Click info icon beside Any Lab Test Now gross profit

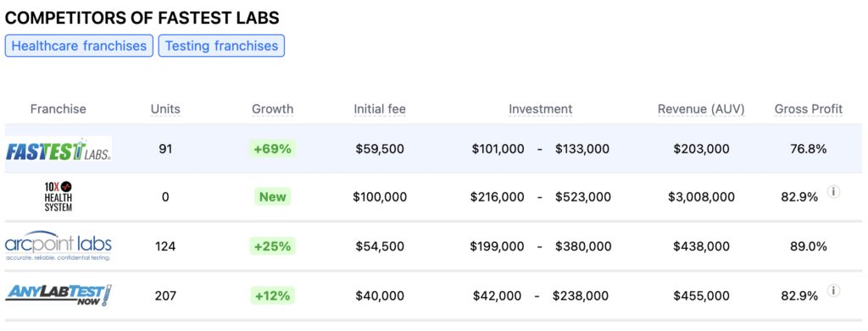[x=834, y=290]
